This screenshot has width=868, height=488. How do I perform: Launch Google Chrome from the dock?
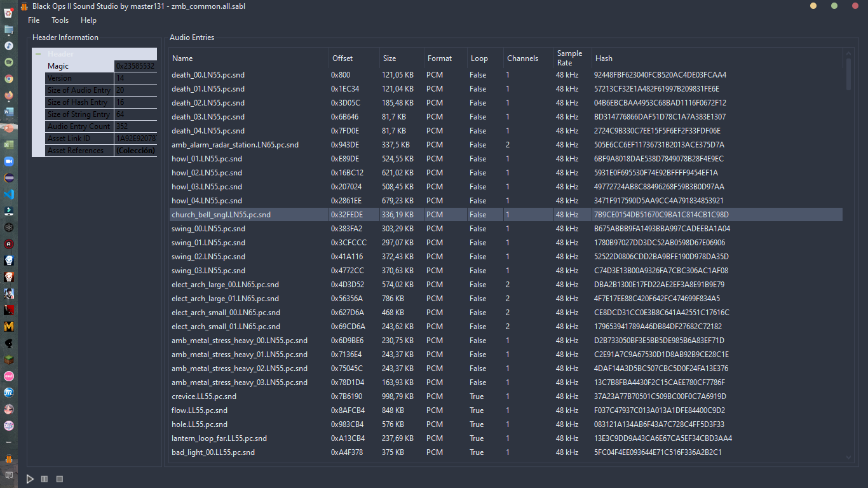[x=9, y=79]
